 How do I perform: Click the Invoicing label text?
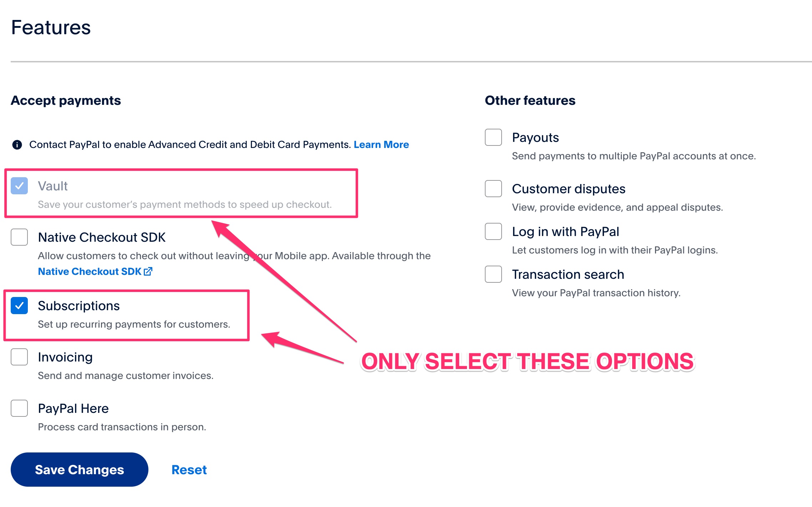point(65,357)
